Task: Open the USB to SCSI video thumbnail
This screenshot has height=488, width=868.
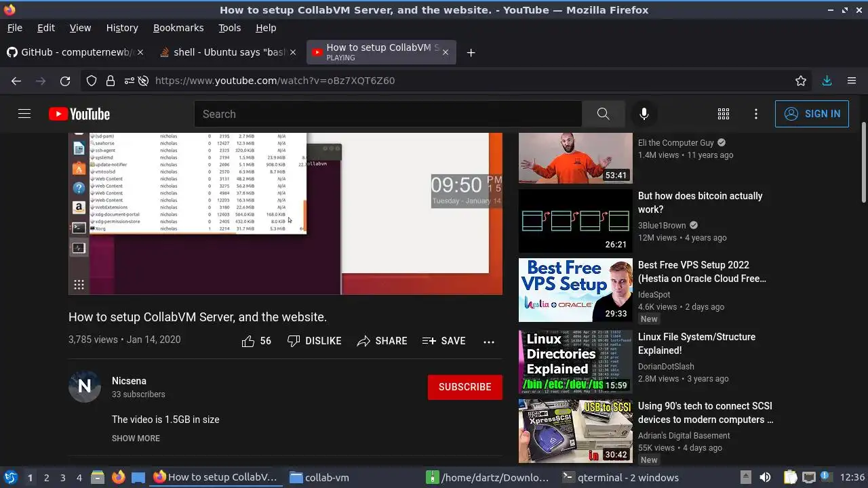Action: pyautogui.click(x=576, y=431)
